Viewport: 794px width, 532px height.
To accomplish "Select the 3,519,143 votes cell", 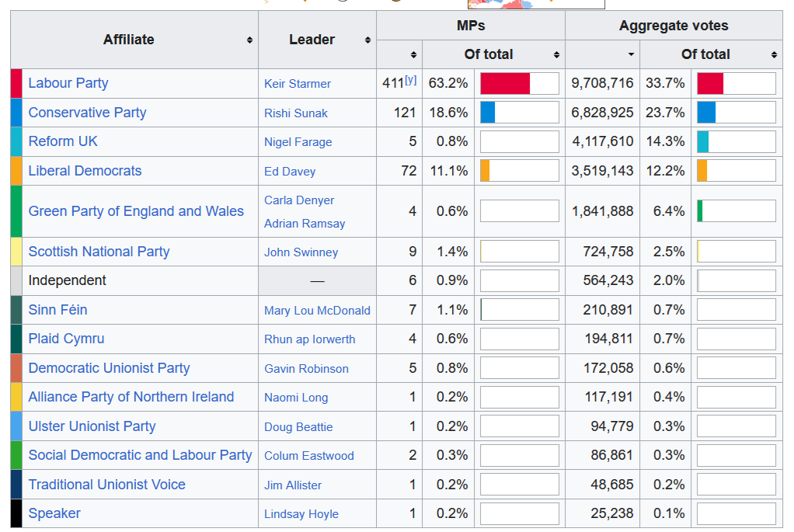I will (603, 171).
